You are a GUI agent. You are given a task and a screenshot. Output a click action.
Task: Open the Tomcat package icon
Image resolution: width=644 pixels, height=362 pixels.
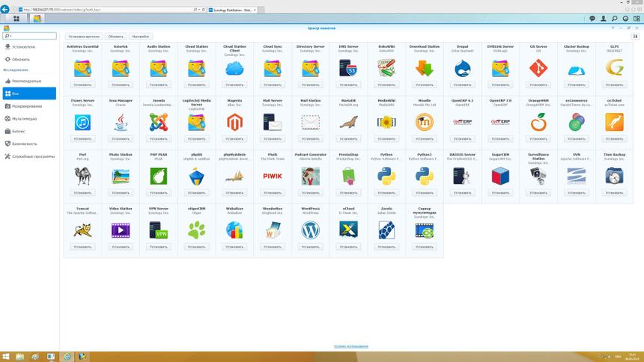82,230
